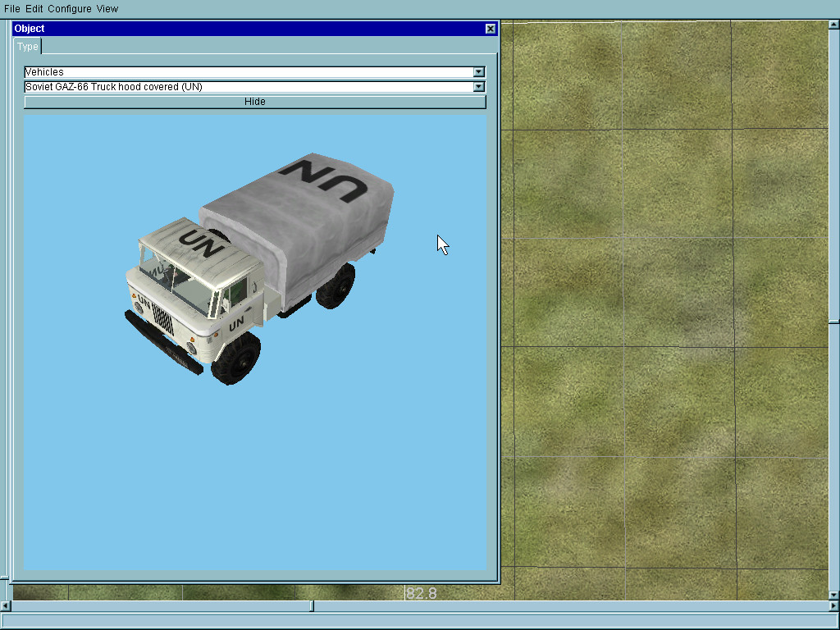Expand the Vehicles category dropdown arrow
Viewport: 840px width, 630px height.
point(479,72)
